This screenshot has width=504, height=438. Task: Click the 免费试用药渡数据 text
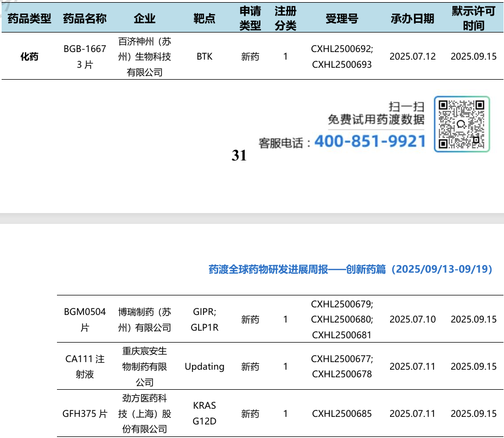(x=376, y=119)
